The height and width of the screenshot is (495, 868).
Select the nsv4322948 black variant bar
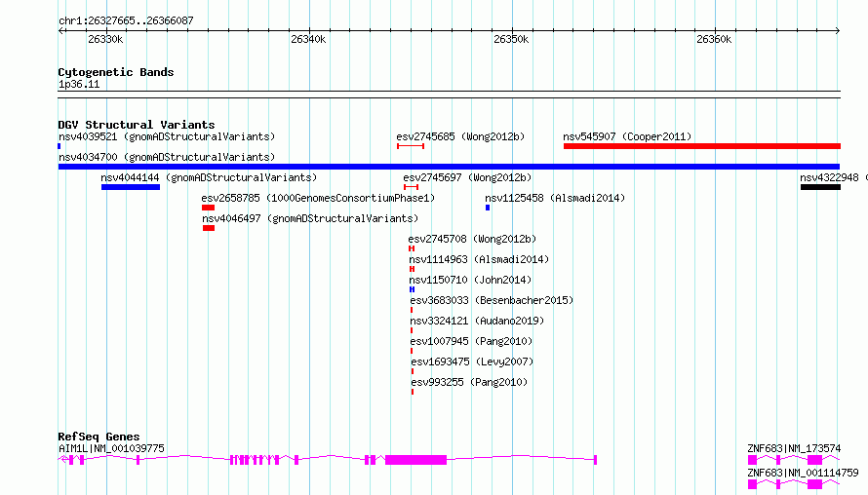(820, 187)
